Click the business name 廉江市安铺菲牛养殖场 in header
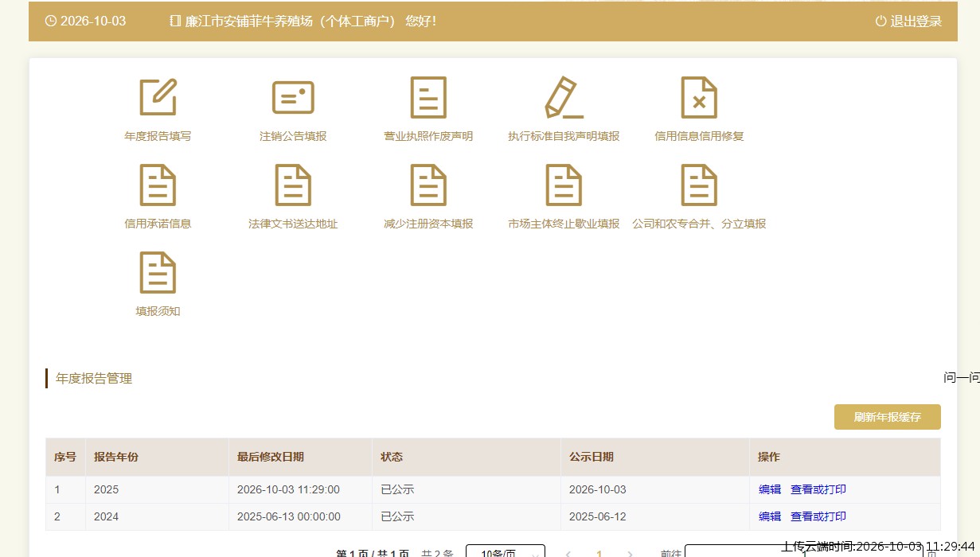This screenshot has height=557, width=980. click(x=251, y=21)
